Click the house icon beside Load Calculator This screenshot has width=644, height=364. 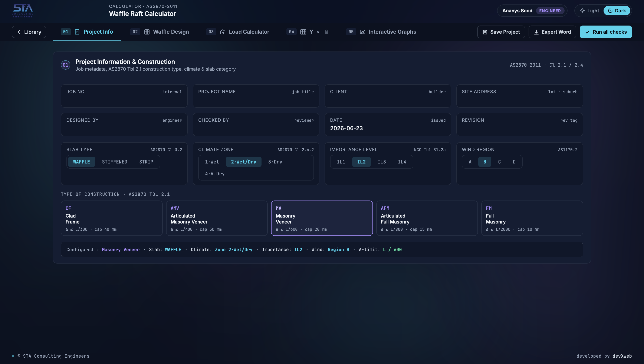tap(223, 32)
